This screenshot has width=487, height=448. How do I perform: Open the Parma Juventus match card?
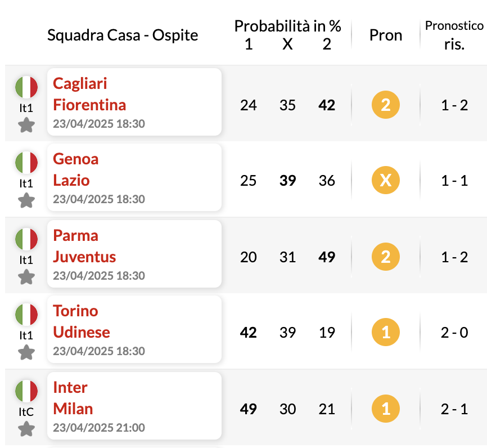tap(134, 254)
